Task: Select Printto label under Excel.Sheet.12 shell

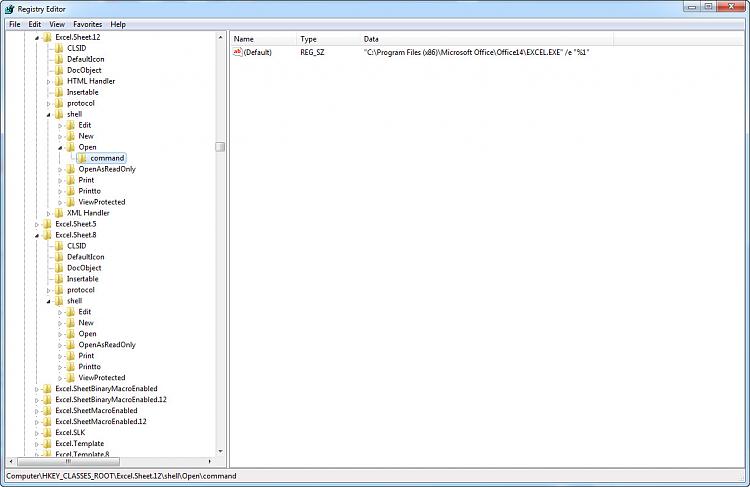Action: (89, 191)
